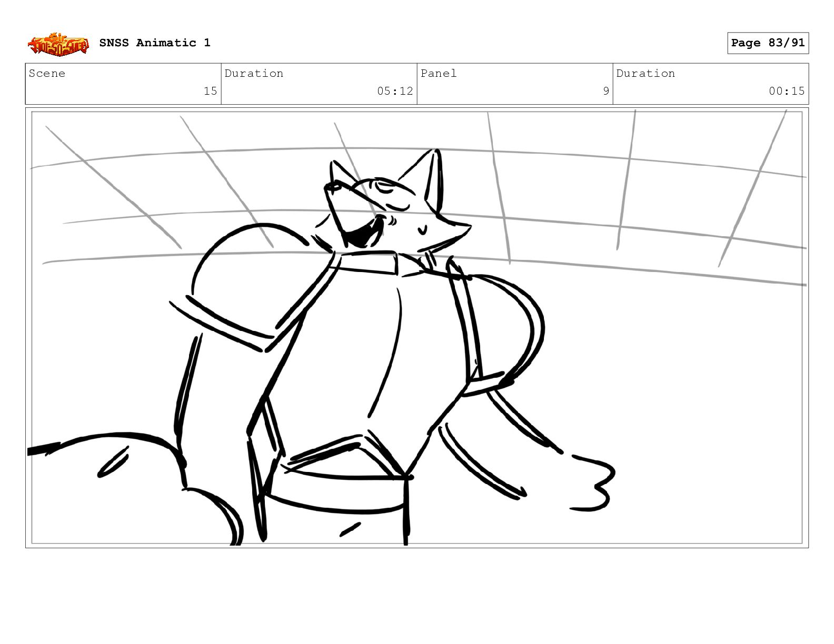
Task: Select the scene duration value '05:12'
Action: pos(395,91)
